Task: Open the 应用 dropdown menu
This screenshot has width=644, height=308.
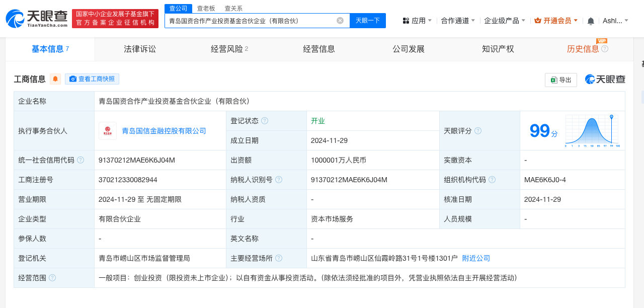Action: click(x=417, y=21)
